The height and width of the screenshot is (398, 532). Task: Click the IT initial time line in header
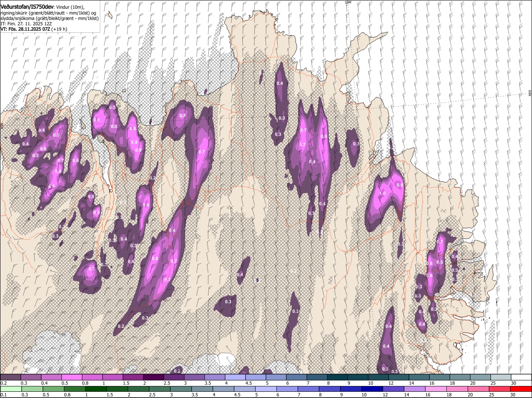tap(26, 24)
